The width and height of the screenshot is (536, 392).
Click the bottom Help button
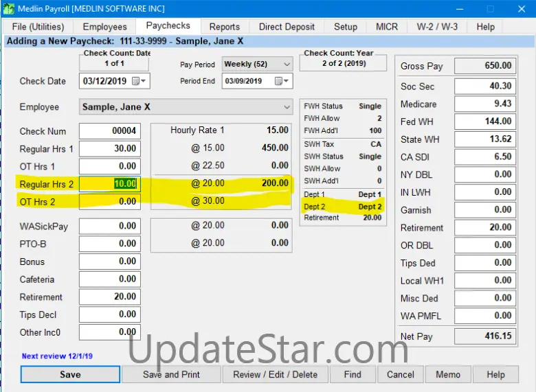pyautogui.click(x=495, y=374)
